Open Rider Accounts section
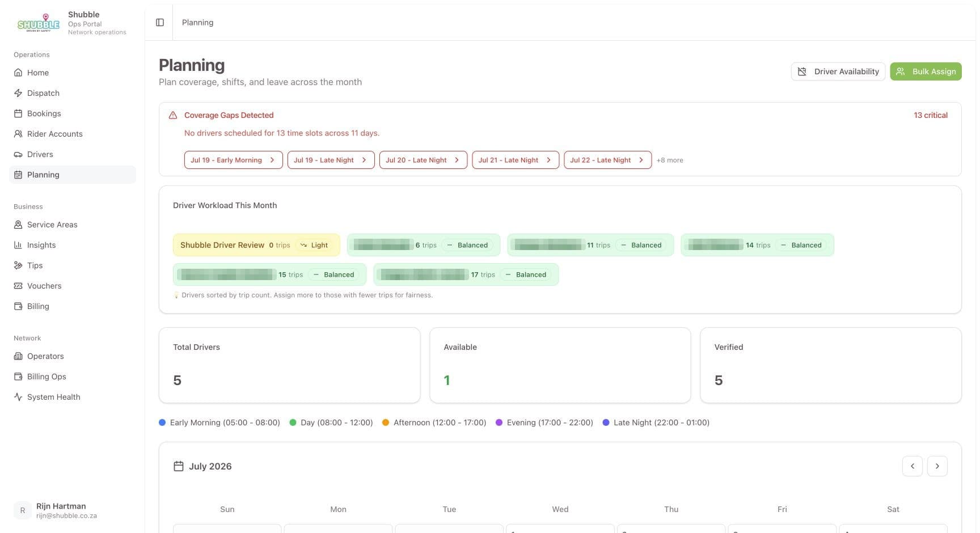The height and width of the screenshot is (533, 980). pos(73,134)
